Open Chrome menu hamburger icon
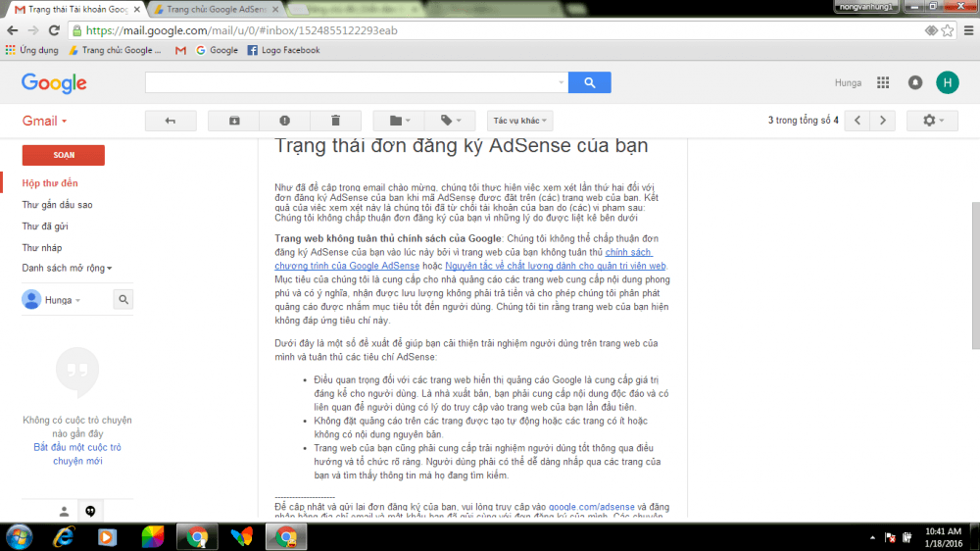The height and width of the screenshot is (551, 980). 969,30
